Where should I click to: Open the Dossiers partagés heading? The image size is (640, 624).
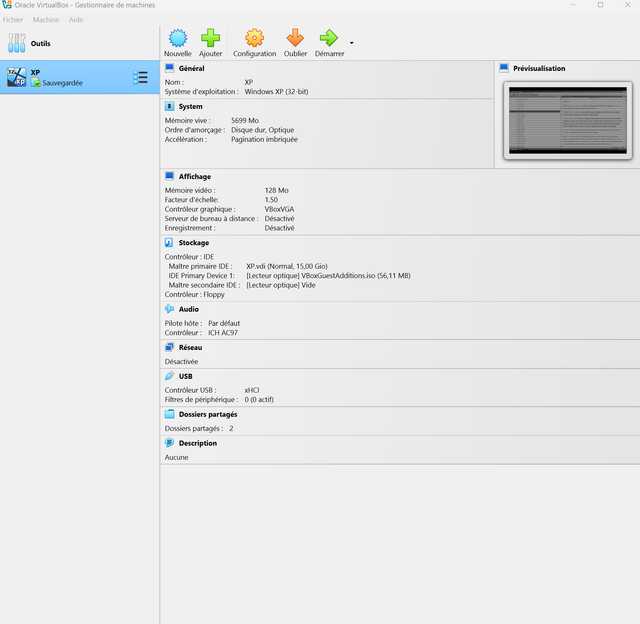(x=208, y=414)
